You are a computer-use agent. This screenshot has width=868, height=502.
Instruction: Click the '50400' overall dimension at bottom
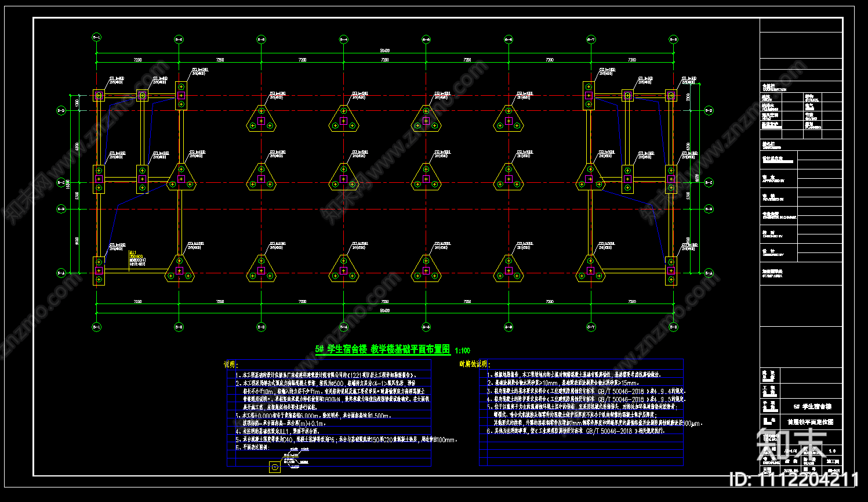click(384, 310)
